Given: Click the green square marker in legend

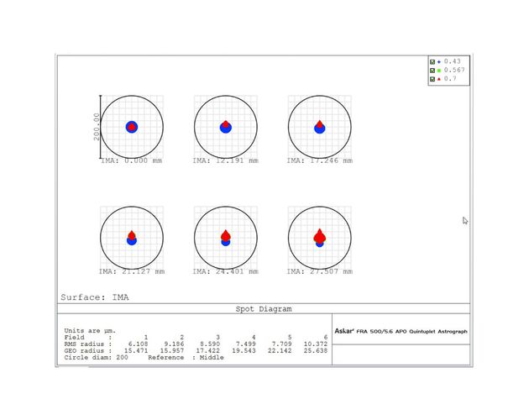Looking at the screenshot, I should [439, 71].
